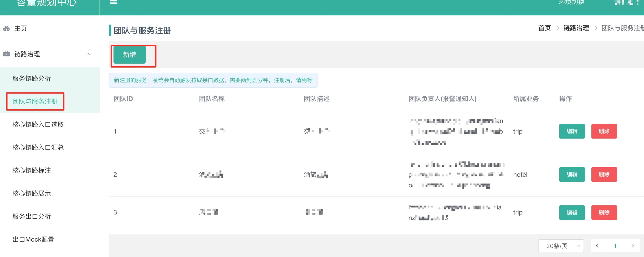The image size is (644, 257).
Task: Open 出口Mock配置 menu item
Action: pyautogui.click(x=33, y=239)
